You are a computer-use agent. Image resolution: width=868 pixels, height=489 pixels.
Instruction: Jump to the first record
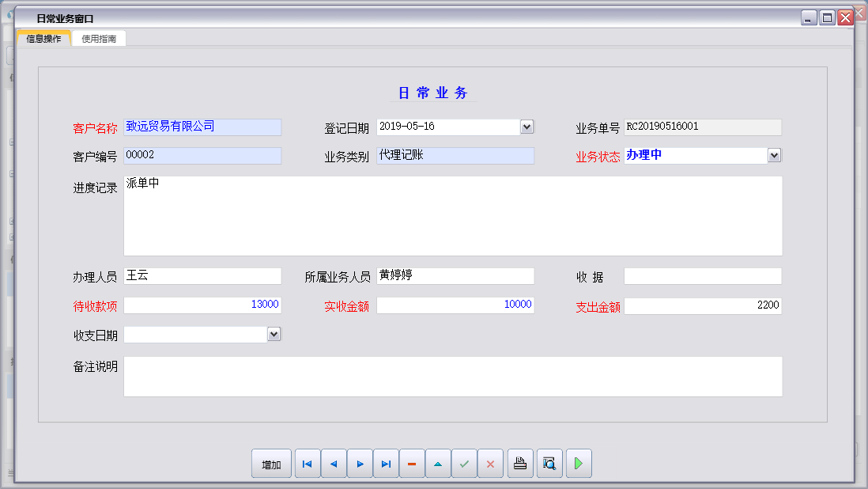(307, 464)
